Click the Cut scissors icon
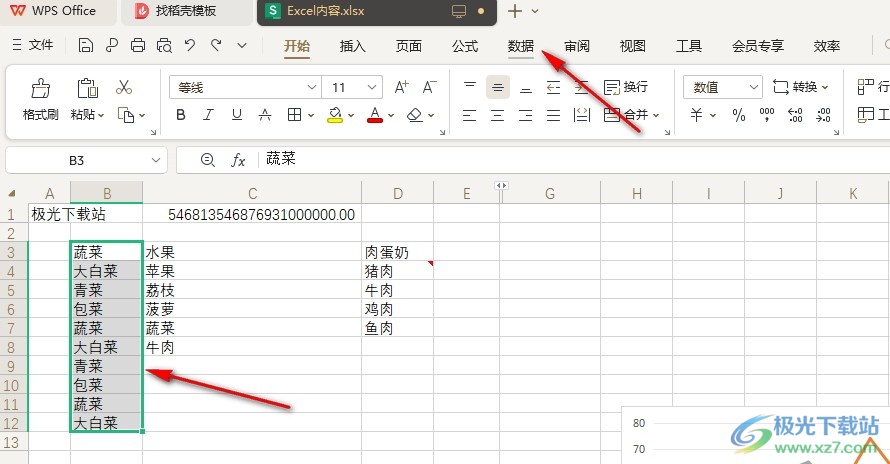This screenshot has width=890, height=464. coord(124,88)
